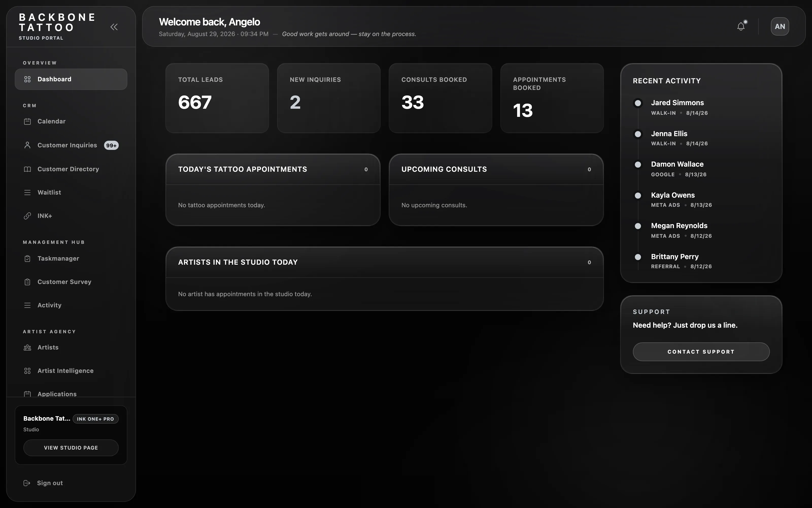Viewport: 812px width, 508px height.
Task: Click the Customer Directory book icon
Action: (x=27, y=169)
